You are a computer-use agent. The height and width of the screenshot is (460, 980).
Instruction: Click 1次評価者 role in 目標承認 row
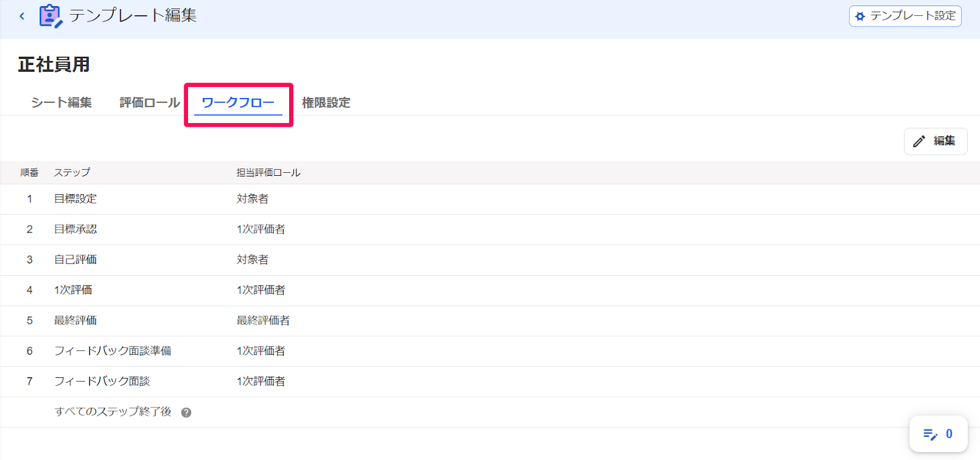(x=261, y=230)
